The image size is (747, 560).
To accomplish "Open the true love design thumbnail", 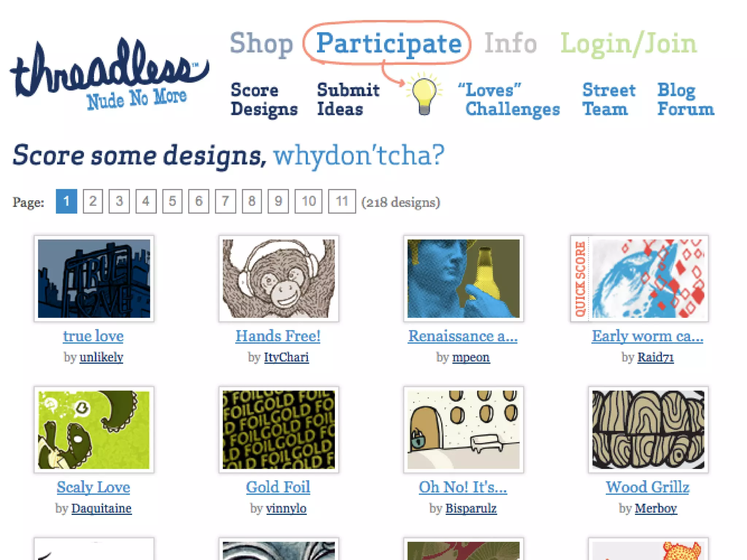I will pos(94,279).
